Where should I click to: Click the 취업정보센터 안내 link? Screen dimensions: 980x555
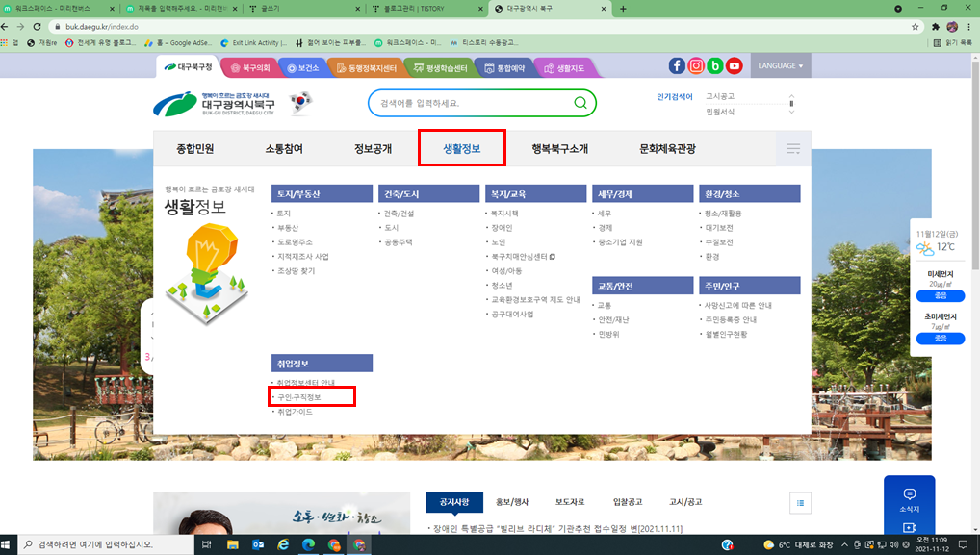tap(305, 383)
